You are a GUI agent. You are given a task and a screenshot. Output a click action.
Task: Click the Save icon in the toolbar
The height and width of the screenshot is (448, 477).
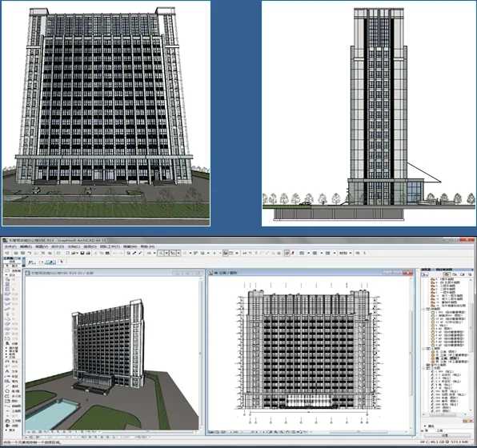tap(82, 253)
